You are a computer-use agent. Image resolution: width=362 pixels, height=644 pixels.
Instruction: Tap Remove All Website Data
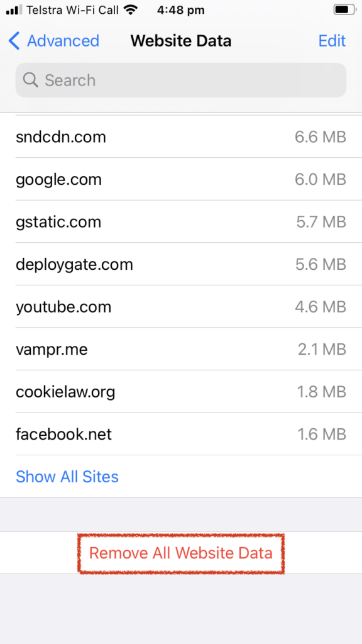[x=180, y=553]
